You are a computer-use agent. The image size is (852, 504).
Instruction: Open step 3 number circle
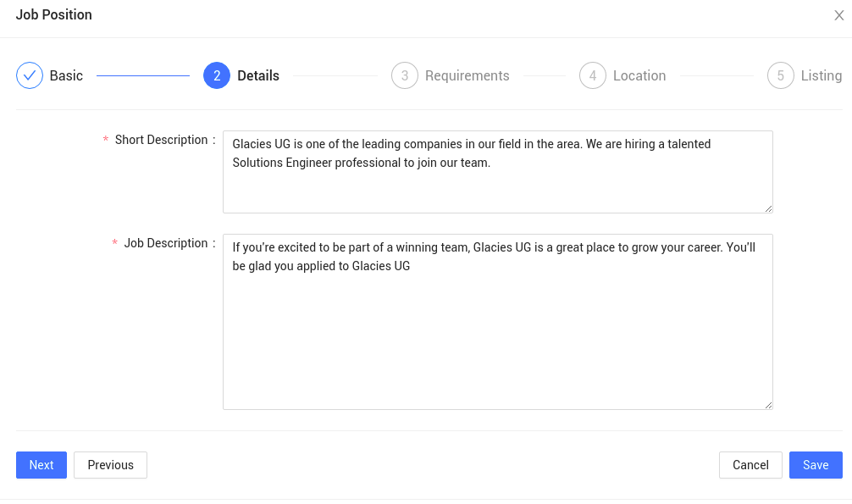point(405,75)
